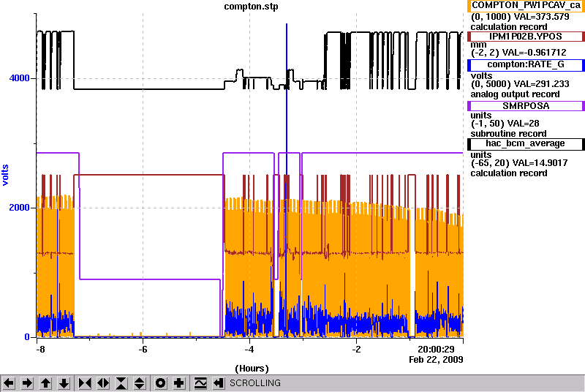Image resolution: width=585 pixels, height=392 pixels.
Task: Click the vertical zoom-in hourglass icon
Action: (x=121, y=383)
